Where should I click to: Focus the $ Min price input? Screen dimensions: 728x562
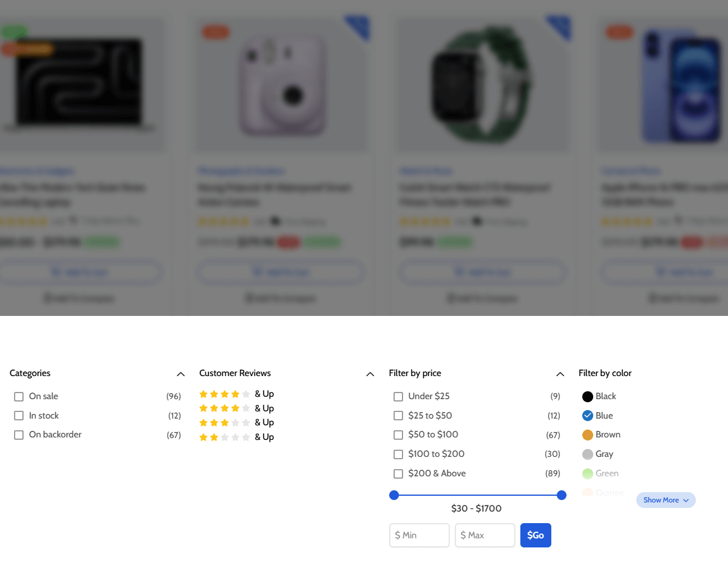point(420,535)
